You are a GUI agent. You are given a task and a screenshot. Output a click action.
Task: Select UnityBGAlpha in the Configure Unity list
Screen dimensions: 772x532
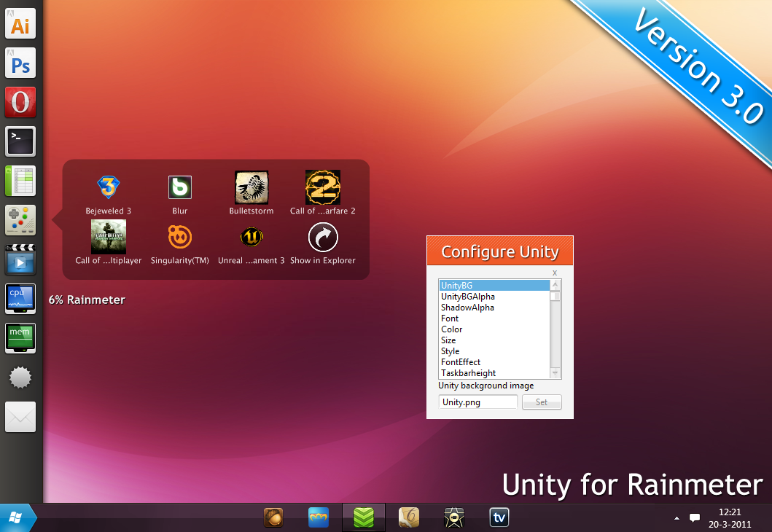tap(467, 297)
